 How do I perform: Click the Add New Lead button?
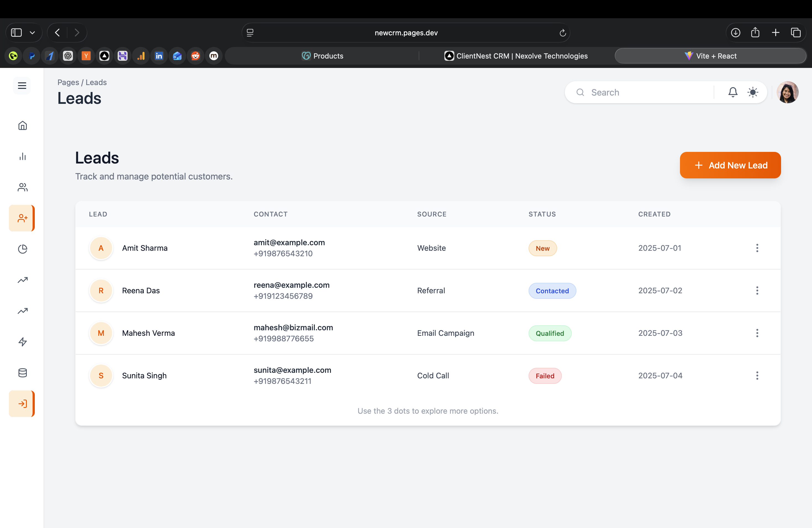[x=730, y=165]
